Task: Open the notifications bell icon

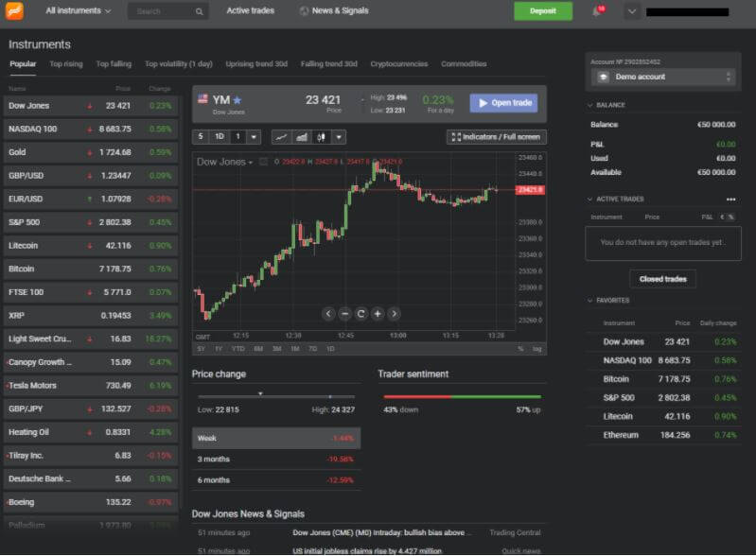Action: (x=597, y=11)
